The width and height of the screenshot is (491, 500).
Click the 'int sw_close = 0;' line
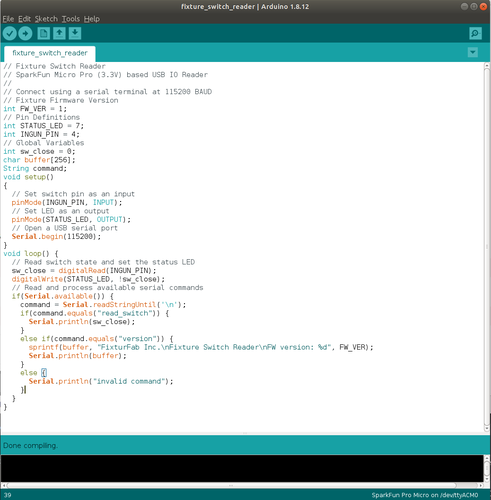click(39, 151)
